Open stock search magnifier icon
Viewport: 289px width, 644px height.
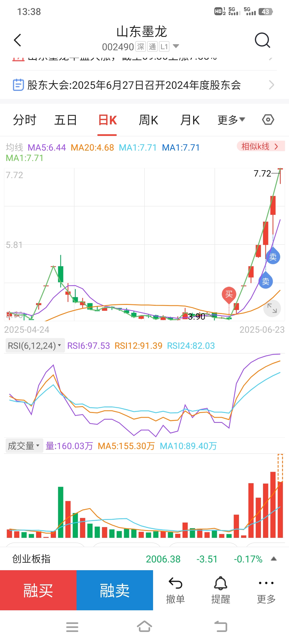click(x=262, y=40)
